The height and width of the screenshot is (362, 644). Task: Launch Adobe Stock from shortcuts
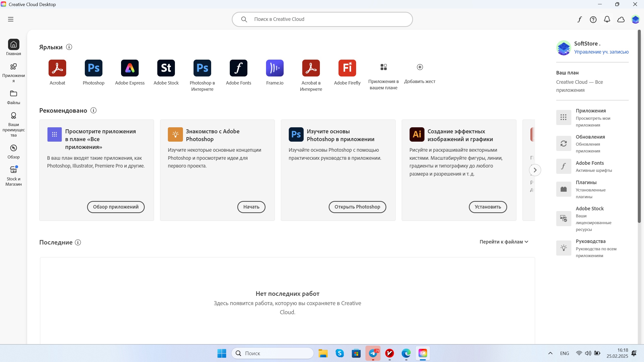166,68
